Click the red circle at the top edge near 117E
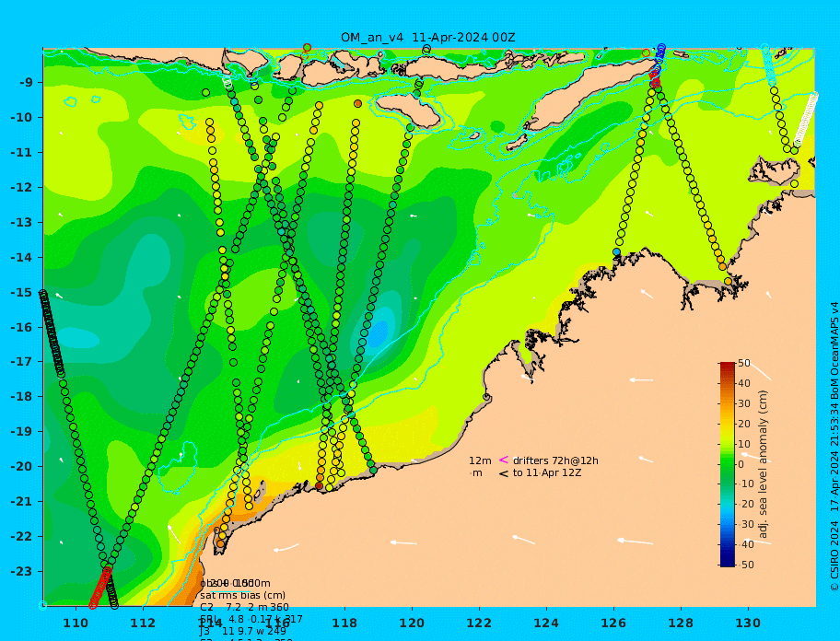This screenshot has width=840, height=641. click(x=307, y=48)
